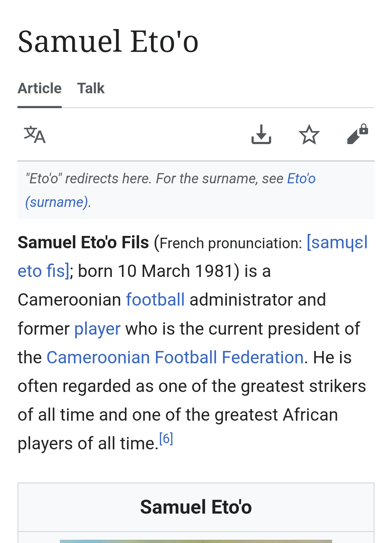This screenshot has height=543, width=392.
Task: Tap the French pronunciation label text
Action: (230, 243)
